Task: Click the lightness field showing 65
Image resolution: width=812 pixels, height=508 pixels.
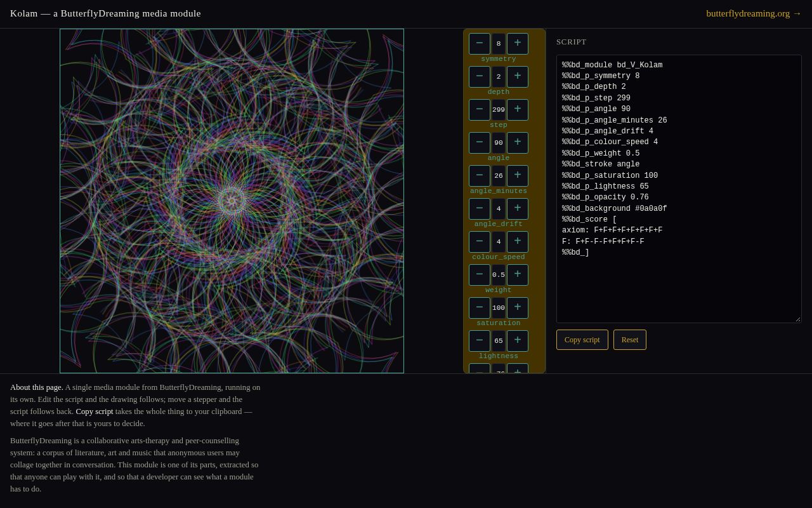Action: coord(499,341)
